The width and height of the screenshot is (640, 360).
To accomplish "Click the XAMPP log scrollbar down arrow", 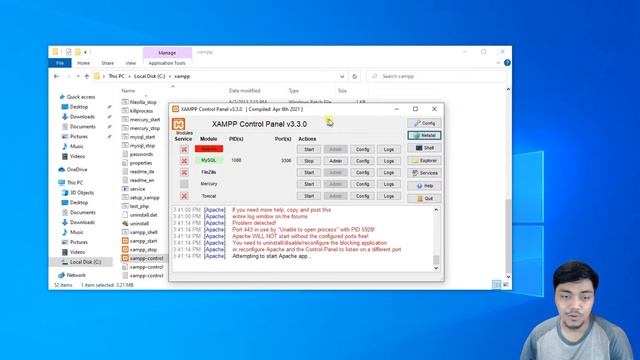I will point(436,268).
